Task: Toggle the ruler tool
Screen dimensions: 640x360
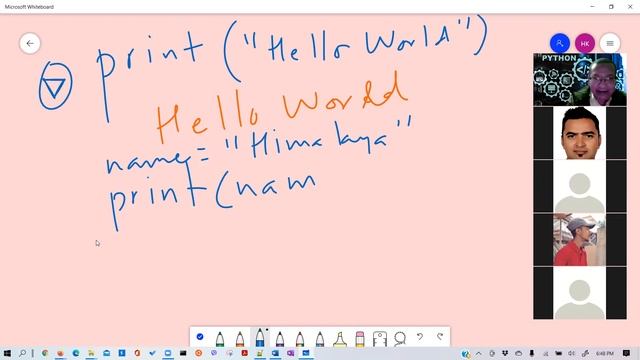Action: point(380,339)
